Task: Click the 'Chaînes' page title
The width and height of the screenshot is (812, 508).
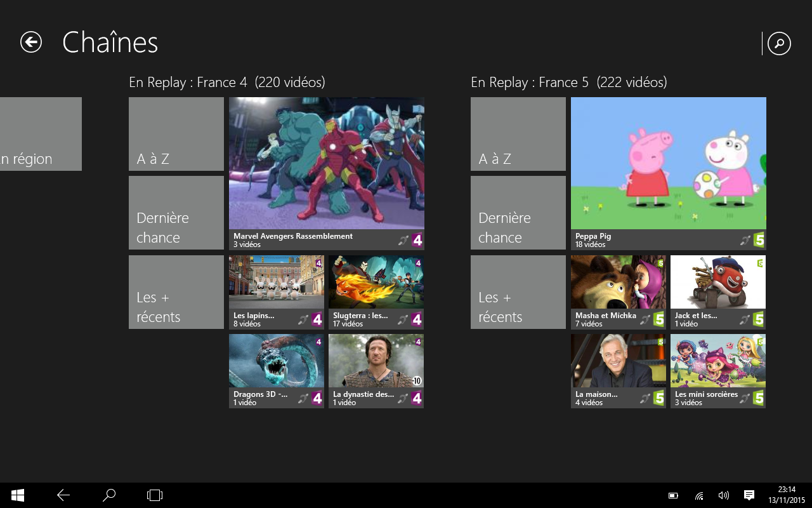Action: pyautogui.click(x=110, y=43)
